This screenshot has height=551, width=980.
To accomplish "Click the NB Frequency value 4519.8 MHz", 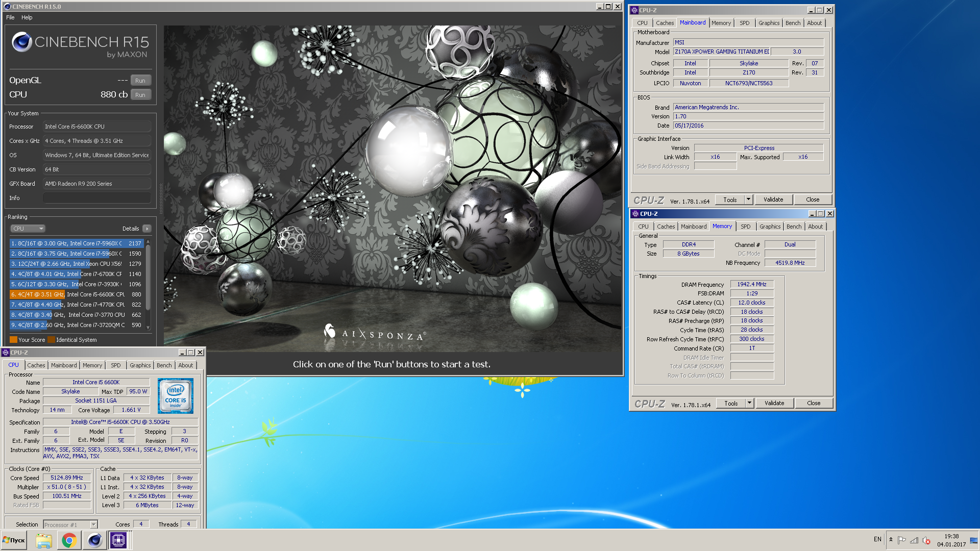I will (790, 263).
